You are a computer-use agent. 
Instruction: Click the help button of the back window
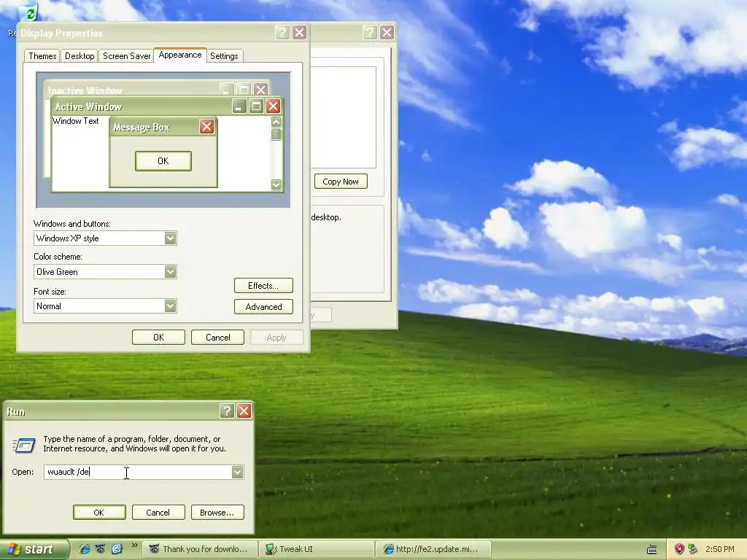click(370, 32)
